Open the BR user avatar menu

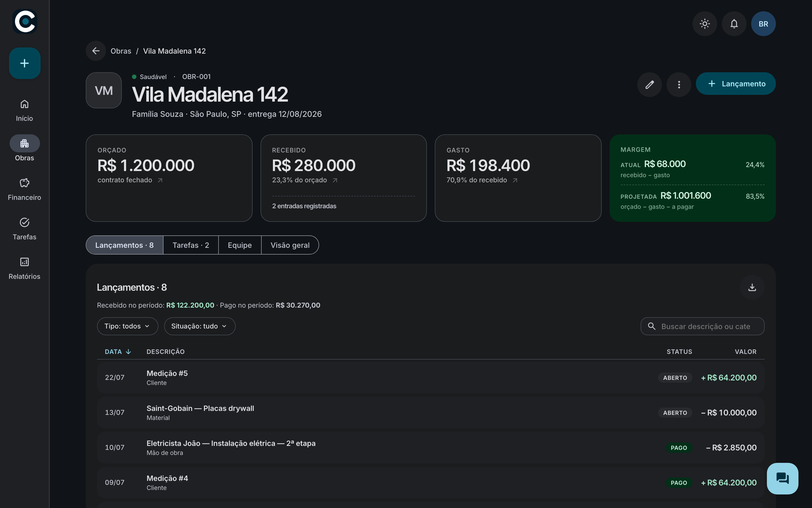click(x=763, y=24)
